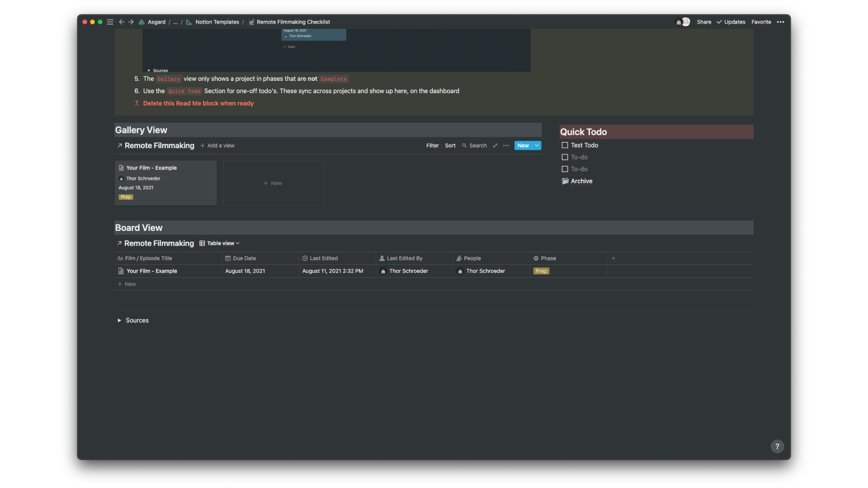
Task: Open the Share menu
Action: (x=703, y=22)
